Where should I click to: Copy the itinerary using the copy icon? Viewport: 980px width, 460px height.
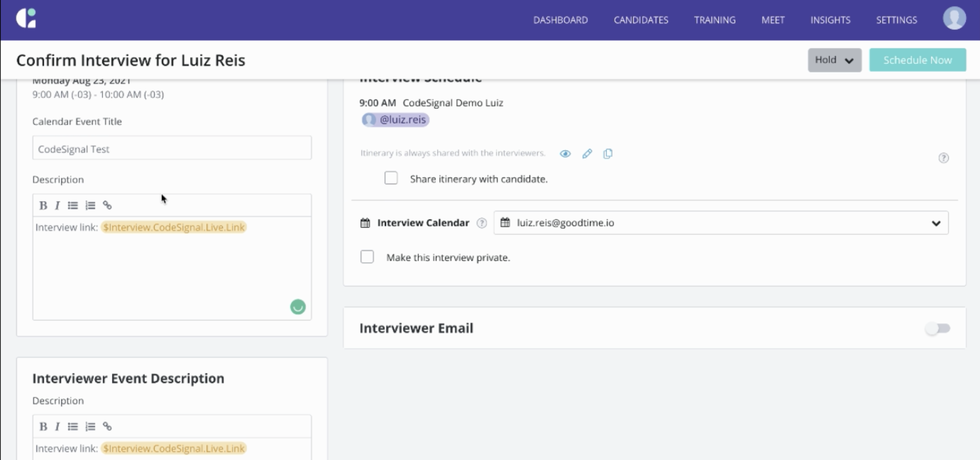pyautogui.click(x=607, y=153)
